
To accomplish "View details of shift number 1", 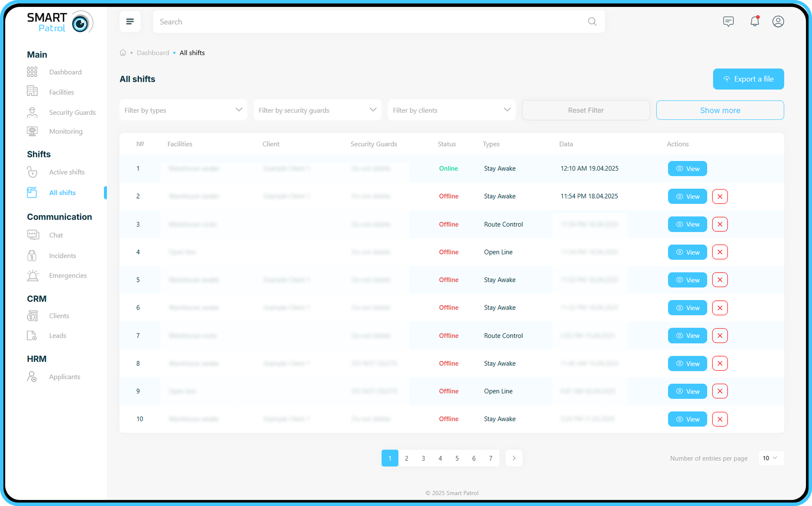I will point(687,169).
